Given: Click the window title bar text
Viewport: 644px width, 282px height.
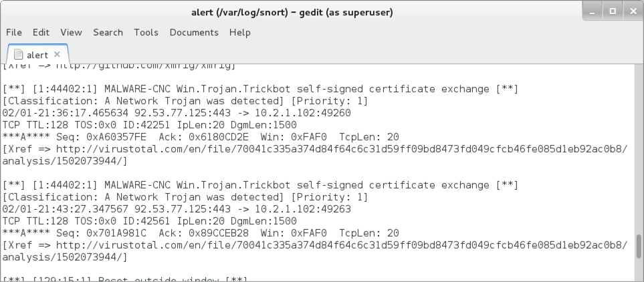Looking at the screenshot, I should pyautogui.click(x=292, y=12).
